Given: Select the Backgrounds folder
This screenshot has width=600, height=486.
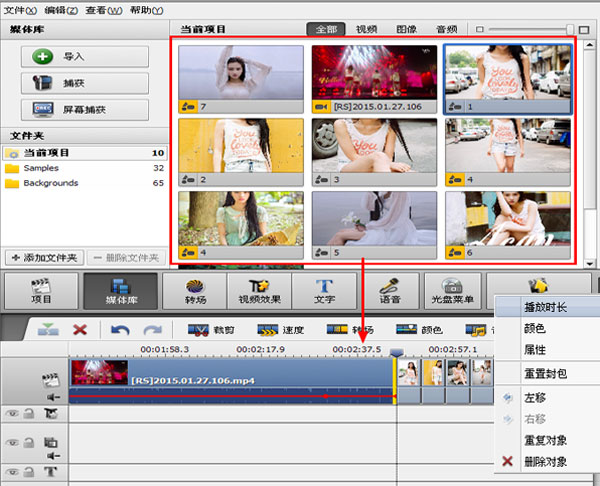Looking at the screenshot, I should click(x=85, y=183).
